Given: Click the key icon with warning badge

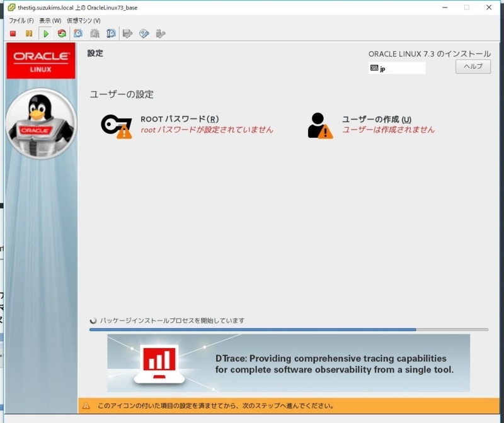Looking at the screenshot, I should [117, 127].
